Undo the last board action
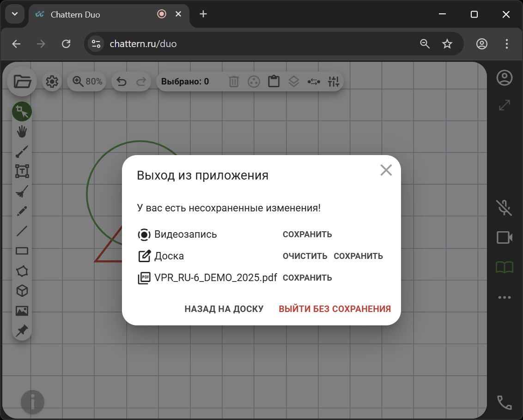523x420 pixels. [x=121, y=81]
